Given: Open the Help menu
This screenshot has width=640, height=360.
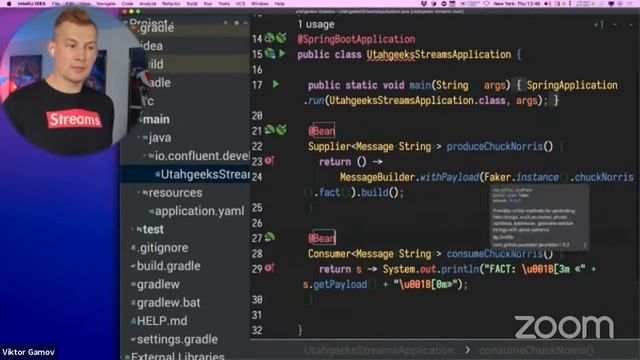Looking at the screenshot, I should (x=280, y=4).
